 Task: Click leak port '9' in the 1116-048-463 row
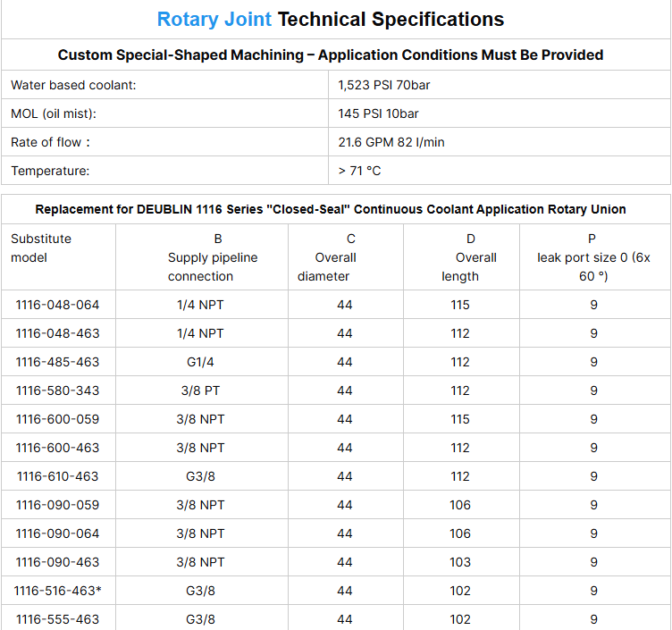click(x=593, y=333)
